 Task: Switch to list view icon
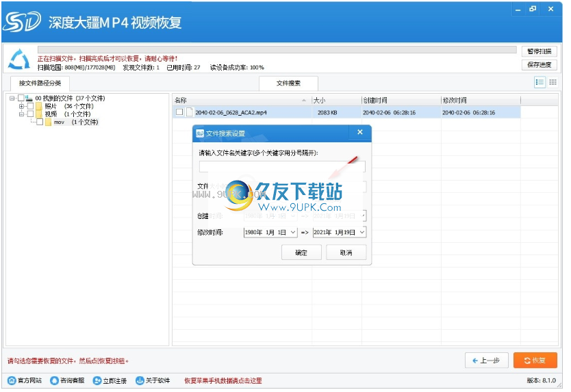pos(540,82)
